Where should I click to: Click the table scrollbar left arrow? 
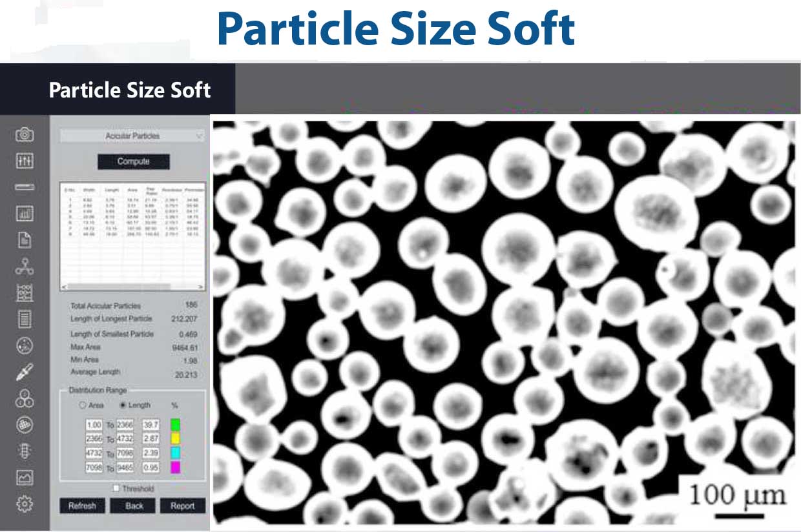[64, 287]
